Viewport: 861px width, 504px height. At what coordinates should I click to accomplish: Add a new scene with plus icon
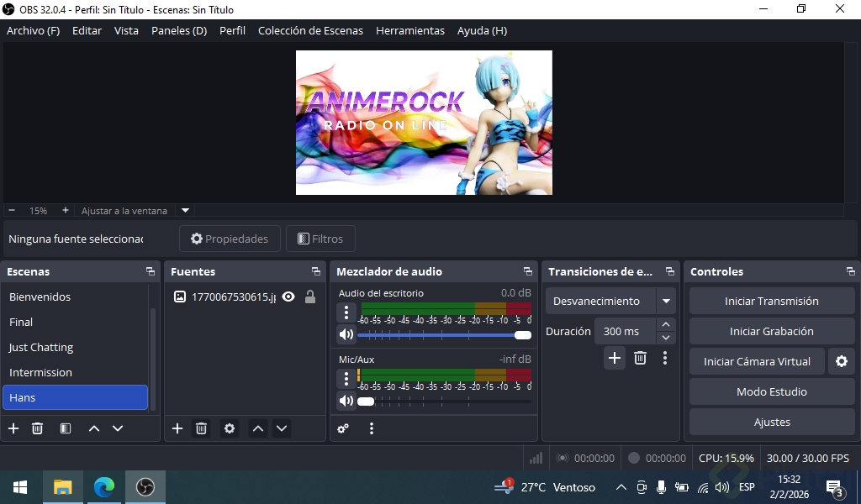point(13,428)
